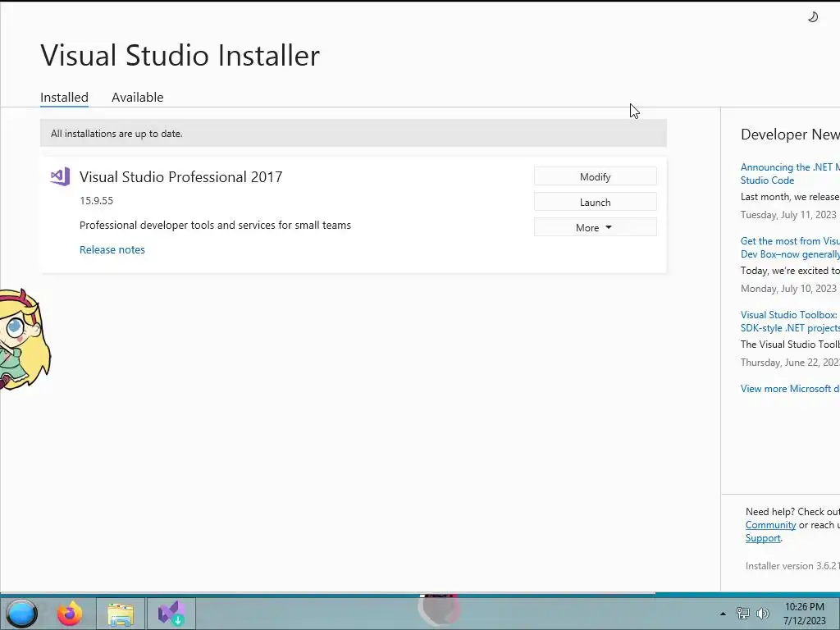Click the 'Monday, July 10, 2023' date
The width and height of the screenshot is (840, 630).
coord(788,289)
